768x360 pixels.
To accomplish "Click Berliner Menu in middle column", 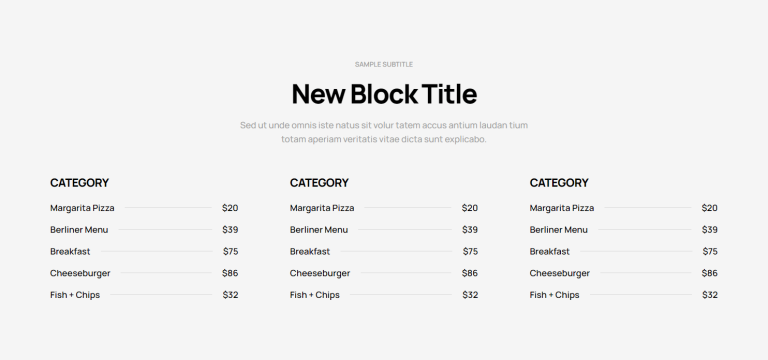I will (x=319, y=230).
